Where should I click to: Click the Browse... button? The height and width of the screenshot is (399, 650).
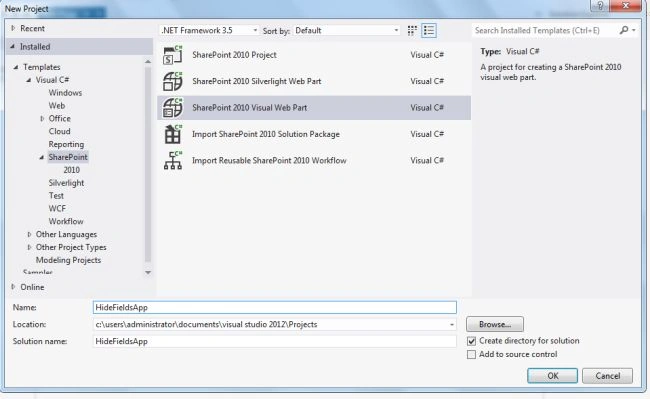pyautogui.click(x=495, y=324)
